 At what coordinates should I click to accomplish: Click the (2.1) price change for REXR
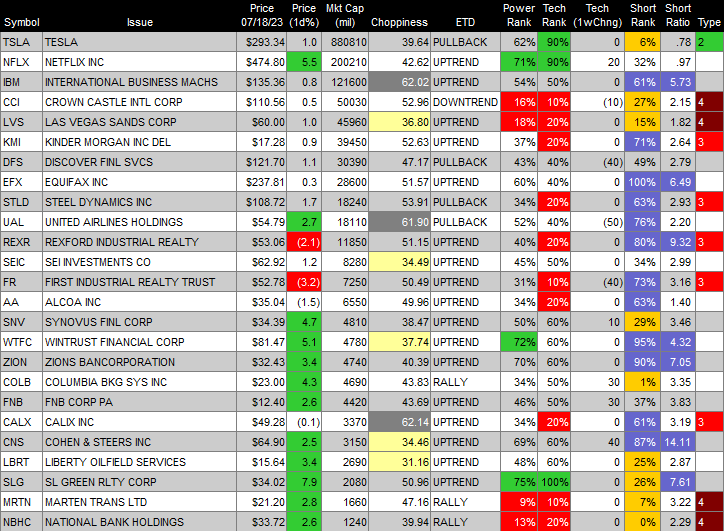[x=304, y=242]
